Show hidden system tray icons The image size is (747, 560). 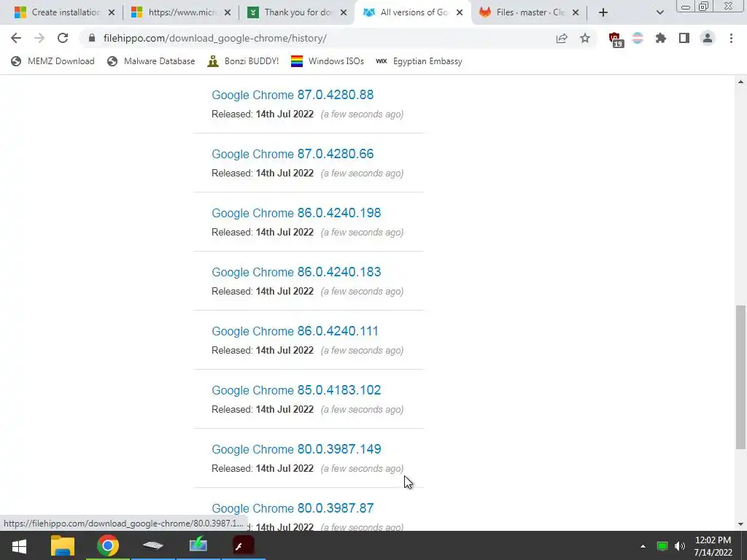(643, 546)
